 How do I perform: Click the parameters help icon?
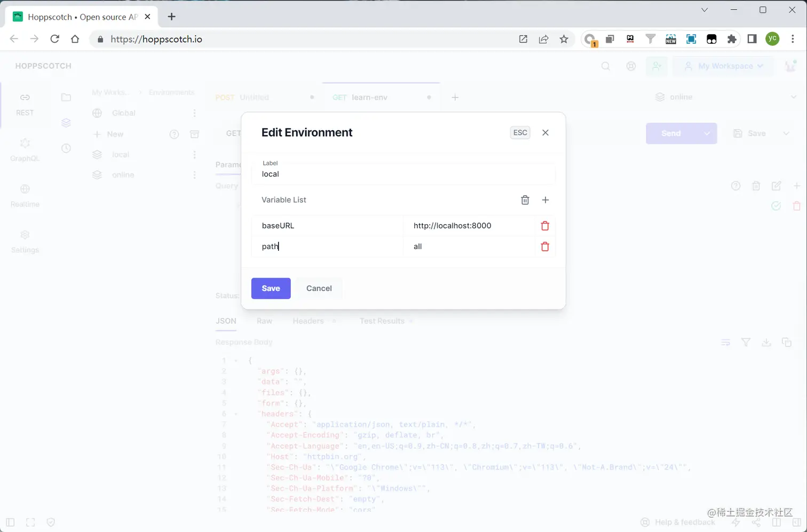(735, 186)
